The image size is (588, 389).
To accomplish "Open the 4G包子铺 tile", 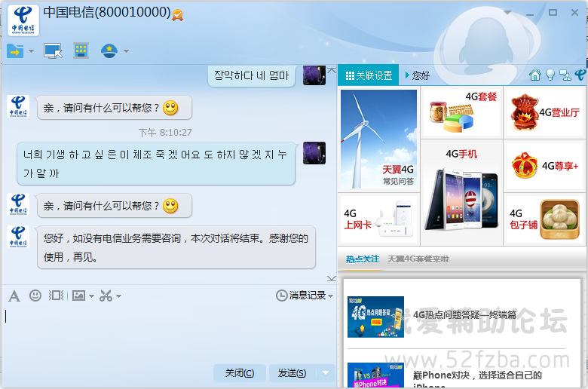I will (545, 219).
